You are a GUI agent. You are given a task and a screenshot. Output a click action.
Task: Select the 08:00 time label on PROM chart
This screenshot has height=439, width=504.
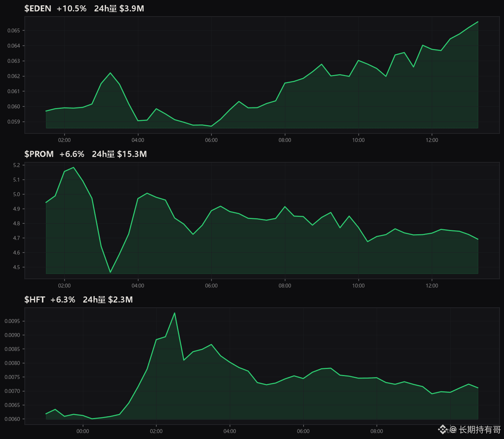pyautogui.click(x=285, y=286)
